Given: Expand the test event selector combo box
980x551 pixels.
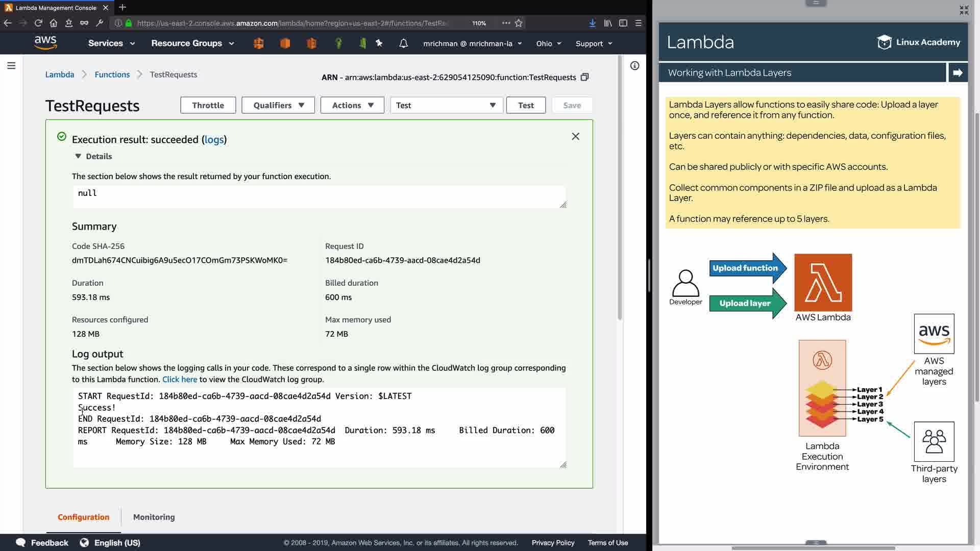Looking at the screenshot, I should pos(447,105).
